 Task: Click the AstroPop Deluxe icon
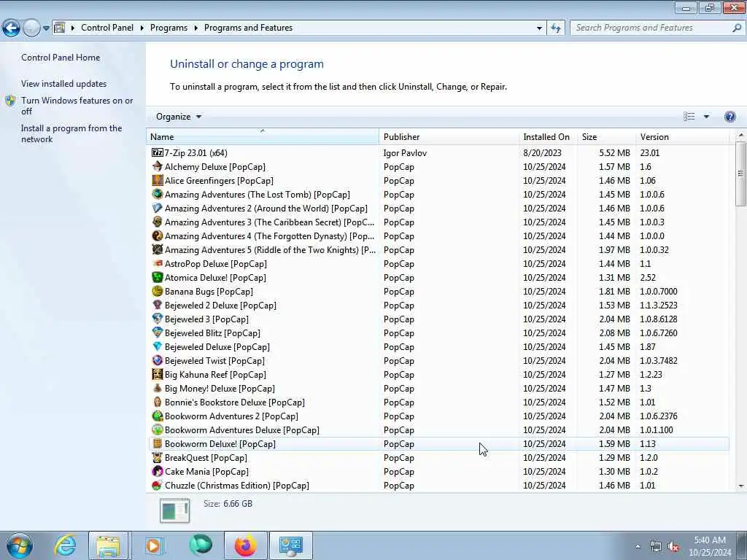[158, 263]
